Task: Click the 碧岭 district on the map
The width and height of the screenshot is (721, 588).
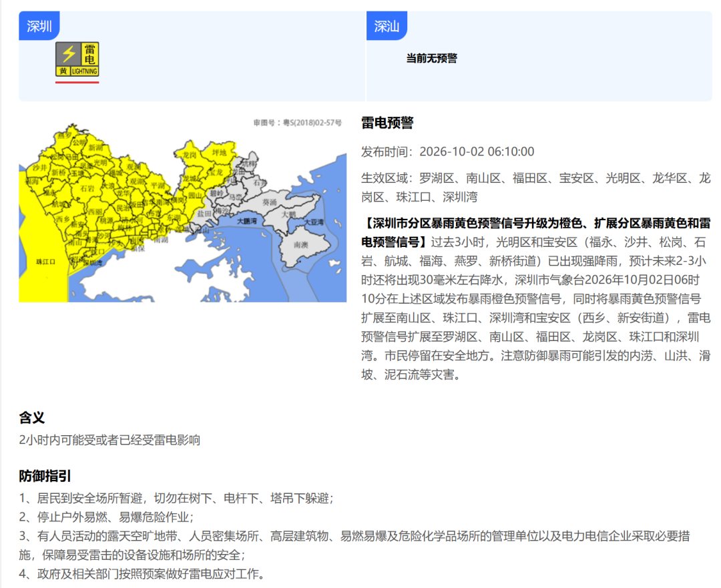Action: click(216, 193)
